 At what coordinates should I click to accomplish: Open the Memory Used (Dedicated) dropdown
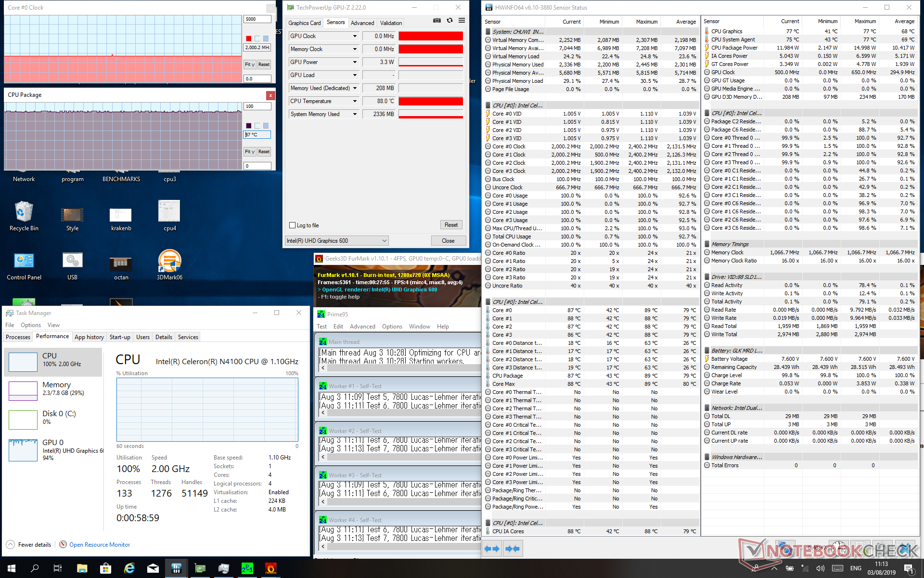(x=355, y=88)
